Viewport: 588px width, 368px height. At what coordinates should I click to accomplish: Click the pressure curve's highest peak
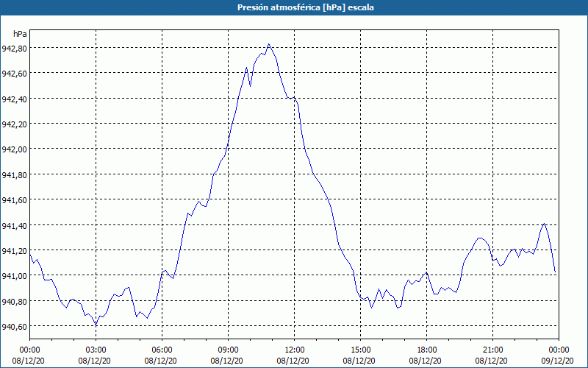pyautogui.click(x=268, y=44)
